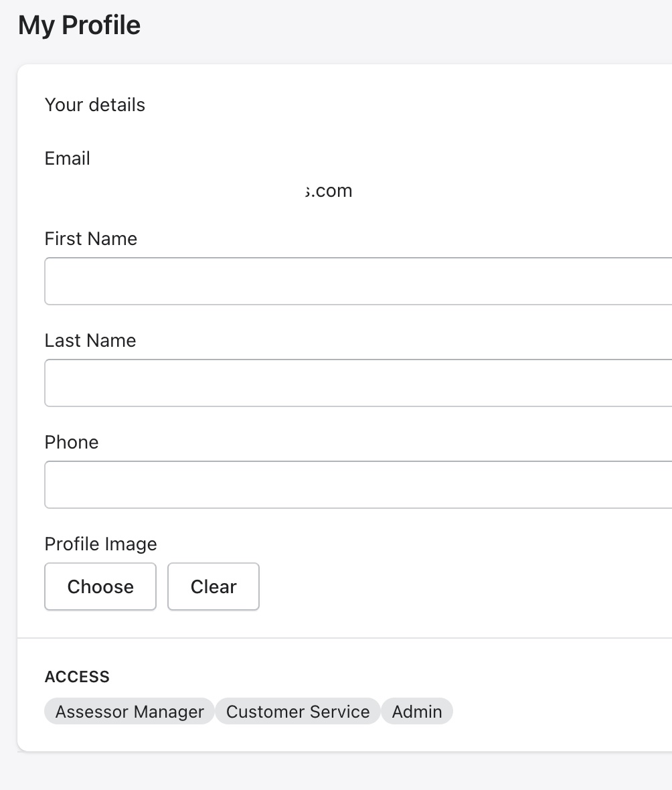Click the Last Name label

click(90, 341)
